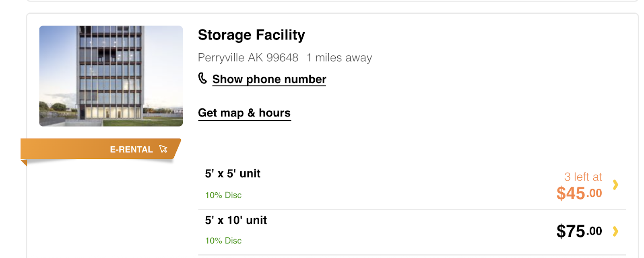This screenshot has width=644, height=258.
Task: Click the '3 left at' availability label
Action: pos(583,177)
